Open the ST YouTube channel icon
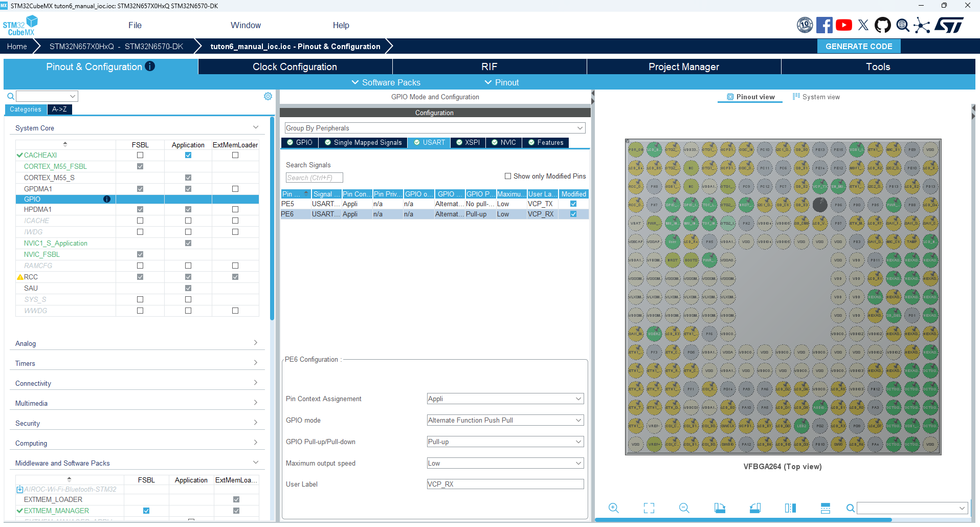The image size is (980, 527). (x=843, y=25)
